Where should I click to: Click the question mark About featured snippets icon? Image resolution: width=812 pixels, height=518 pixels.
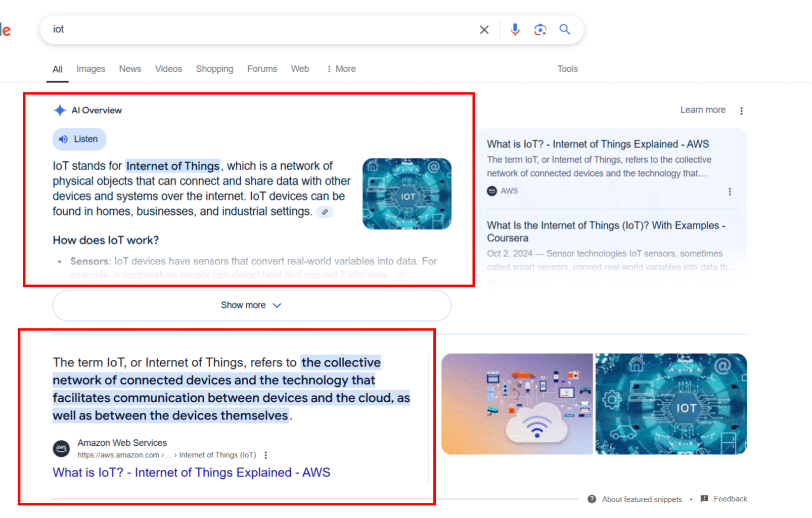coord(592,499)
